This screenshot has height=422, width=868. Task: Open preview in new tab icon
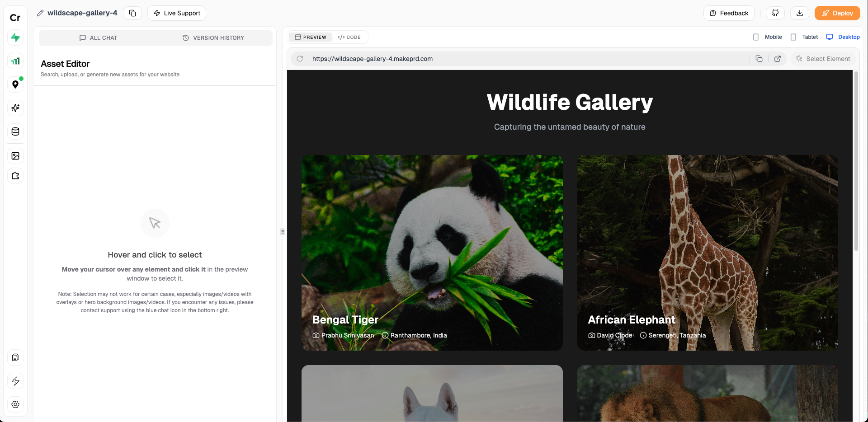click(778, 59)
